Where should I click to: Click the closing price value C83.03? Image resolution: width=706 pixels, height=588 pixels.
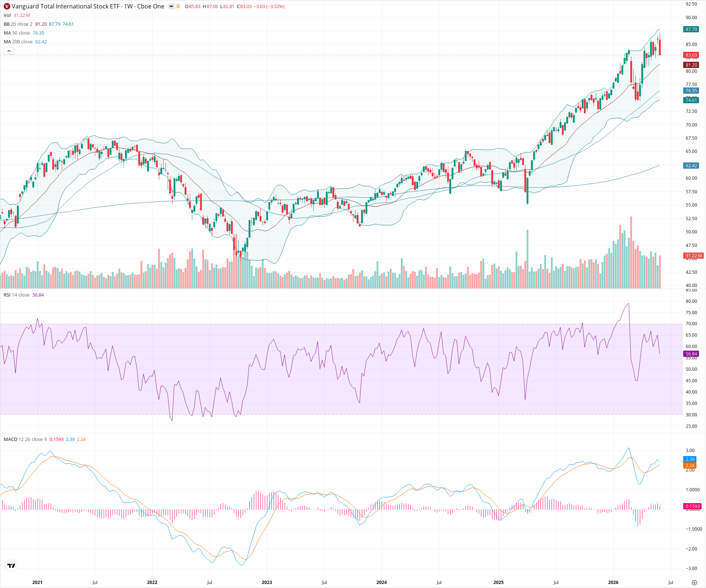(x=244, y=7)
